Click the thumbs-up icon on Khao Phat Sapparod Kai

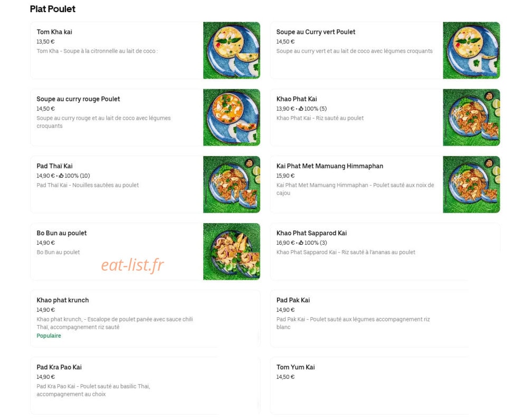[301, 243]
